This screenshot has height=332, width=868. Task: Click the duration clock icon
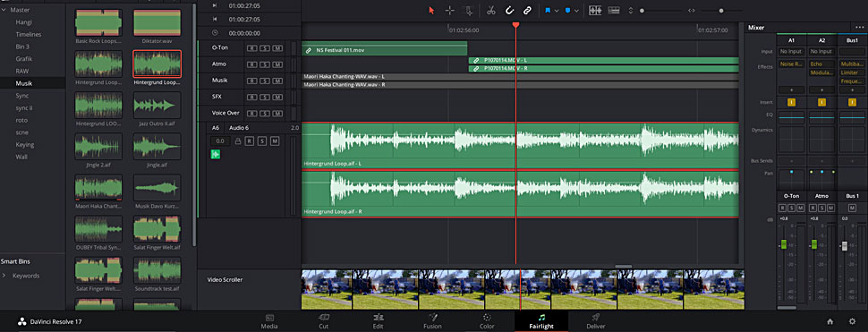point(215,33)
